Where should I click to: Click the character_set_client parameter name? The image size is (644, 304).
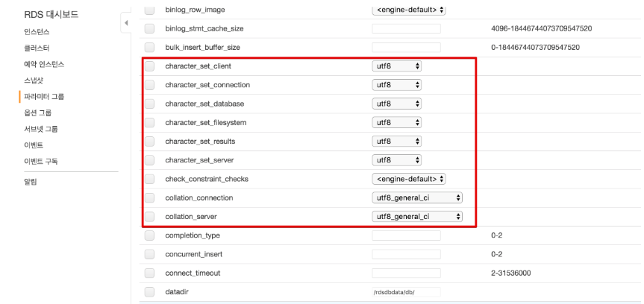pyautogui.click(x=198, y=66)
